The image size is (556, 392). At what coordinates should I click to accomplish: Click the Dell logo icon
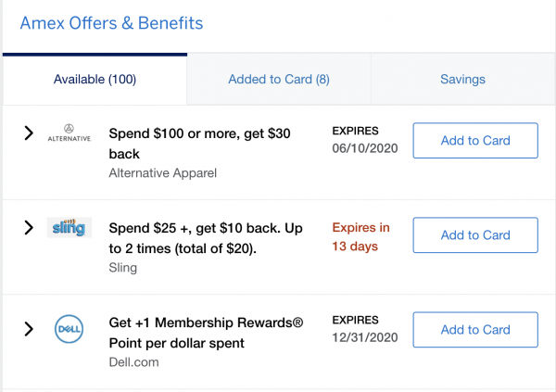pos(69,329)
